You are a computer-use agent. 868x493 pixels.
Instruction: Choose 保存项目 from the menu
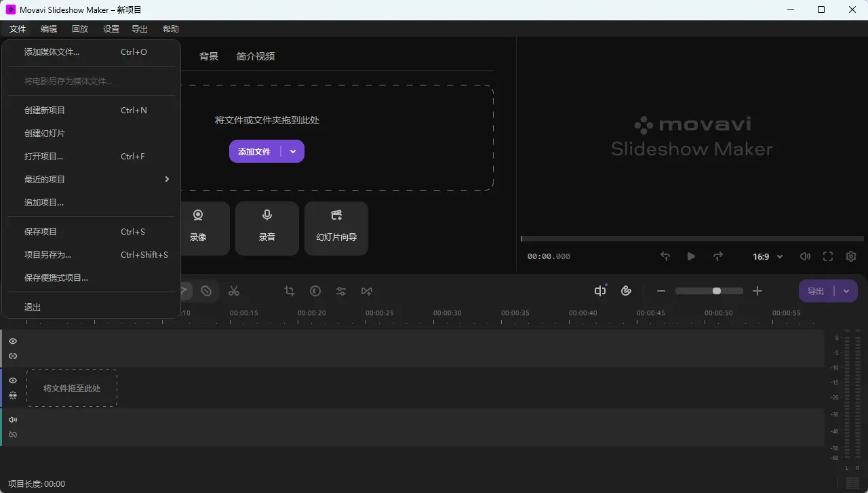(x=92, y=231)
